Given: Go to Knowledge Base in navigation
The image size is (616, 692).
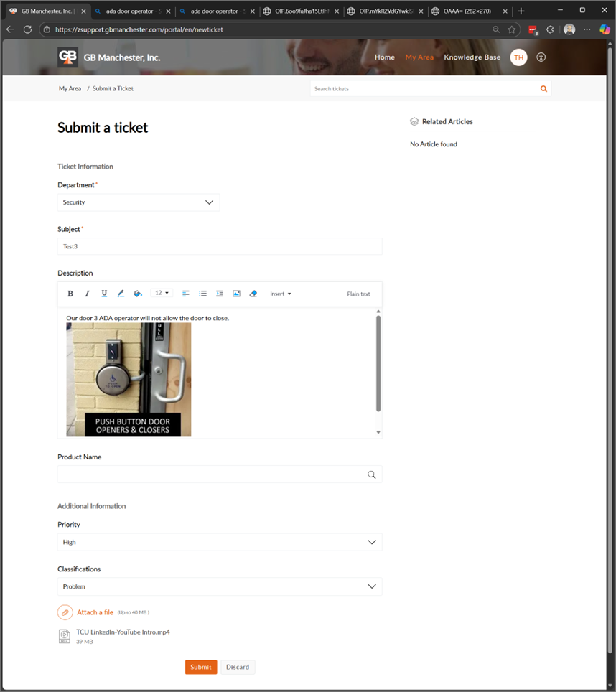Looking at the screenshot, I should point(472,57).
